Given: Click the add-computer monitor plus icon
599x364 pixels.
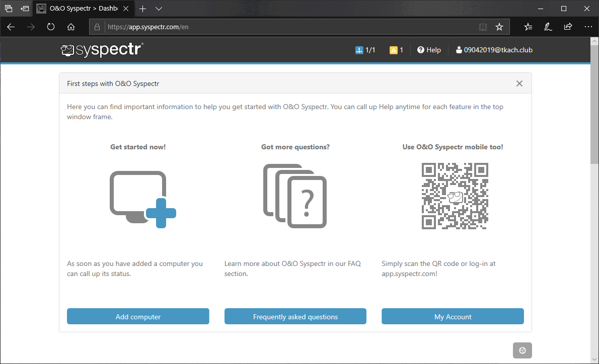Looking at the screenshot, I should coord(143,199).
